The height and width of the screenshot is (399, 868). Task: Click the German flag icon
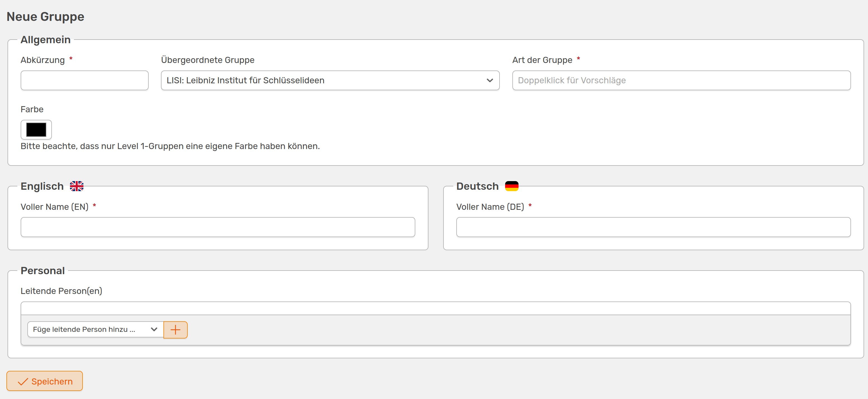tap(512, 186)
